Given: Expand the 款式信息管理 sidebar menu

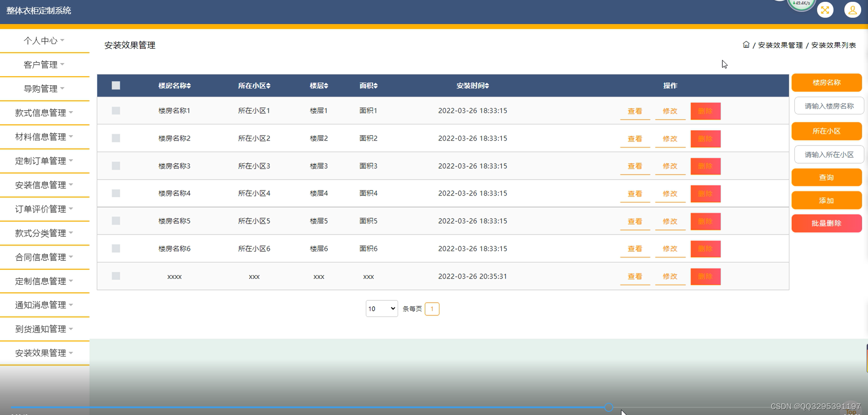Looking at the screenshot, I should coord(44,113).
